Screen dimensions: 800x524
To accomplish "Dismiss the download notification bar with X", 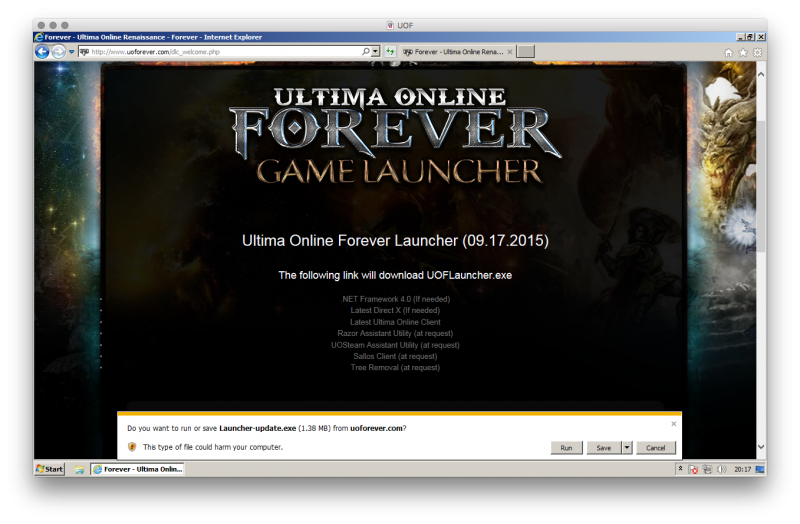I will click(x=673, y=424).
